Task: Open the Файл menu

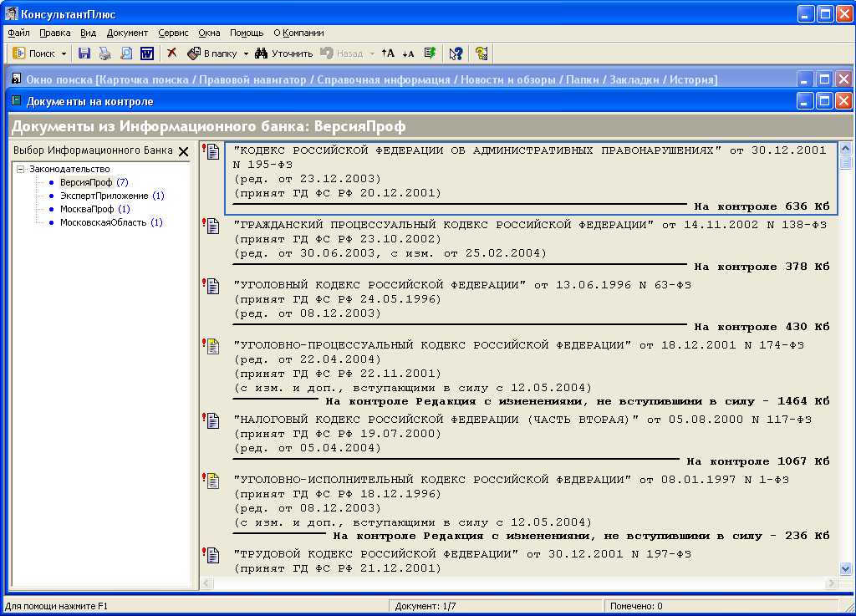Action: pos(18,33)
